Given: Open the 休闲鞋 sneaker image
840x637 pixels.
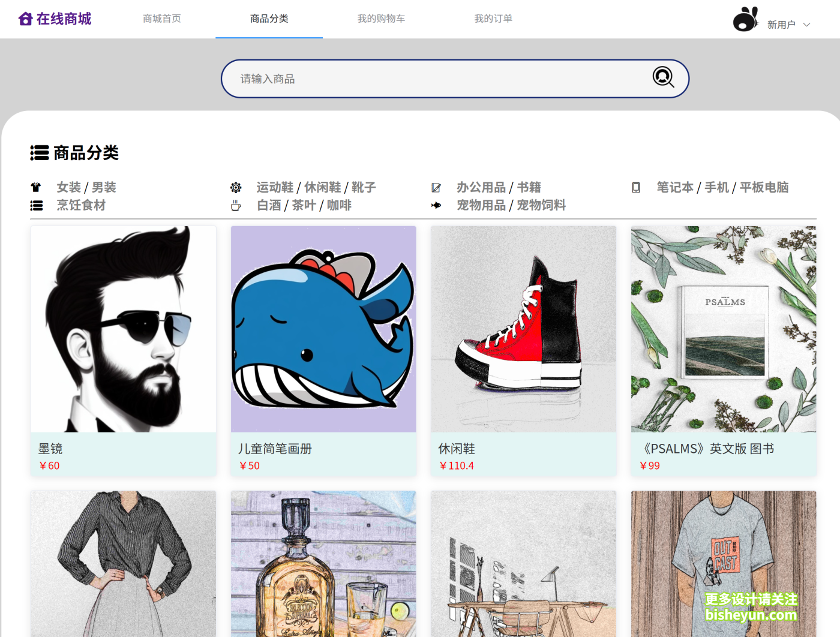Looking at the screenshot, I should click(x=524, y=329).
